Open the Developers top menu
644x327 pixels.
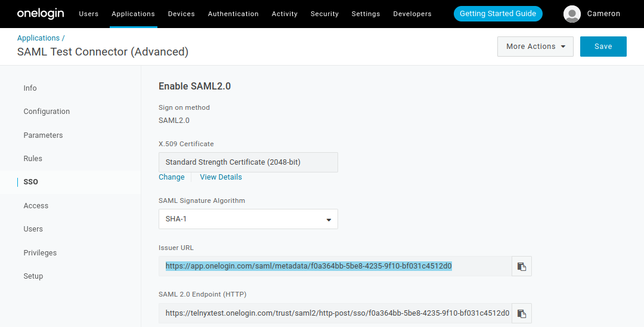pos(413,14)
